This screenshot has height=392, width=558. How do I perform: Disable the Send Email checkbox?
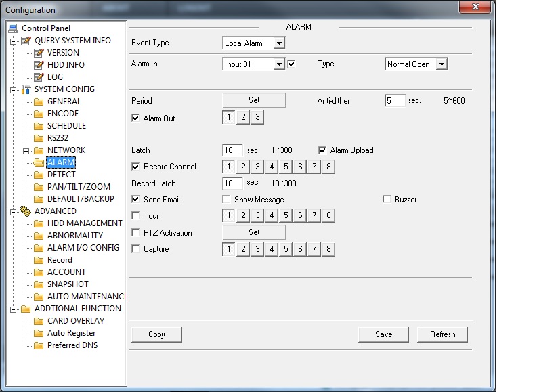[x=135, y=200]
